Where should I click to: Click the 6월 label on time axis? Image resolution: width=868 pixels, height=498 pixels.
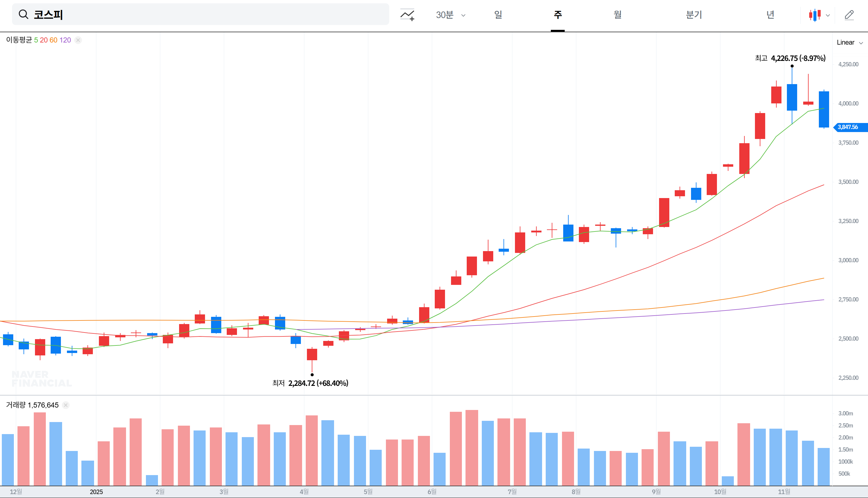(x=432, y=492)
